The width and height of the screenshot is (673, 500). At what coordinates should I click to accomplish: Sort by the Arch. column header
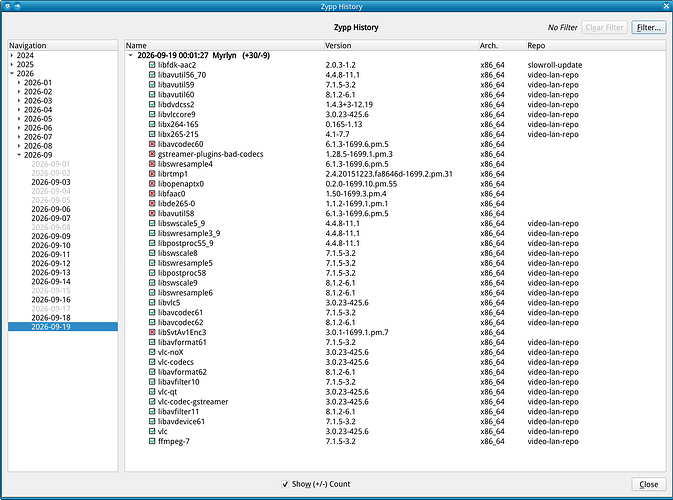point(502,45)
